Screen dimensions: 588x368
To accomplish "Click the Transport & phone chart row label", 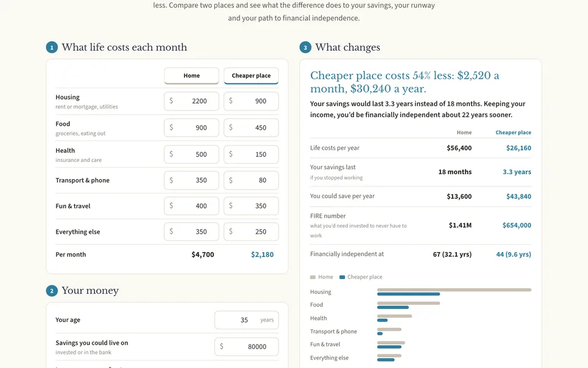I will [x=333, y=331].
